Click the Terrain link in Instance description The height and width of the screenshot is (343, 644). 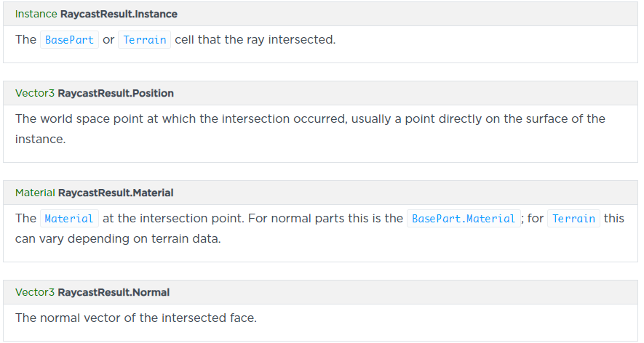tap(144, 40)
